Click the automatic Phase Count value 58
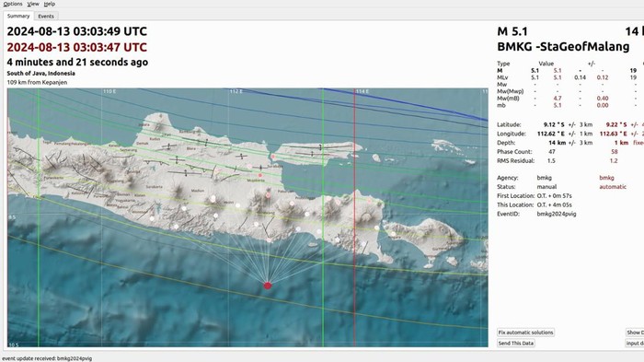Viewport: 644px width, 362px height. tap(614, 152)
